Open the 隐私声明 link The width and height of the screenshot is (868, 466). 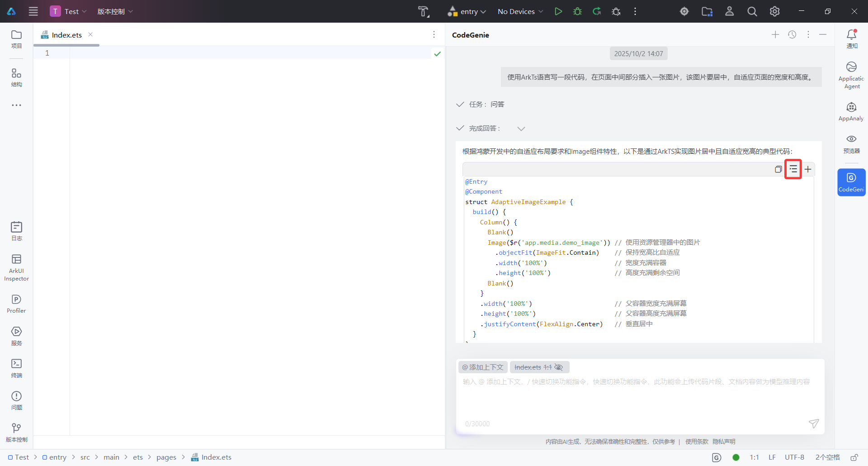(724, 442)
